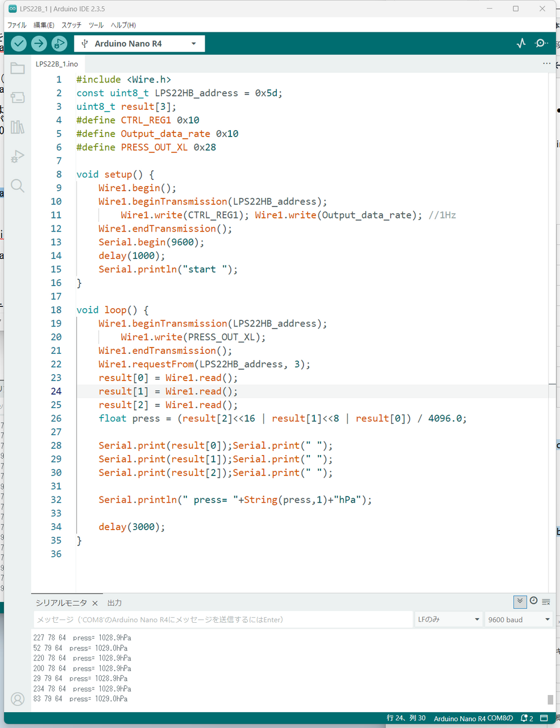The image size is (560, 728).
Task: Click the Verify sketch checkmark button
Action: pos(19,43)
